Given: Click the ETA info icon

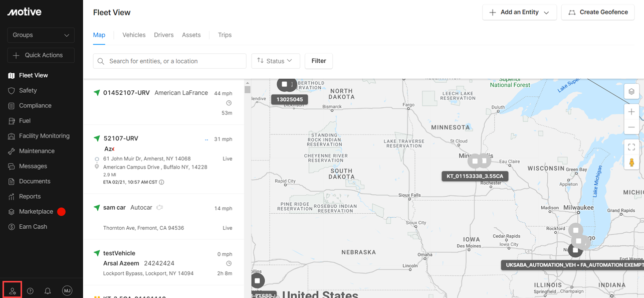Looking at the screenshot, I should tap(161, 182).
